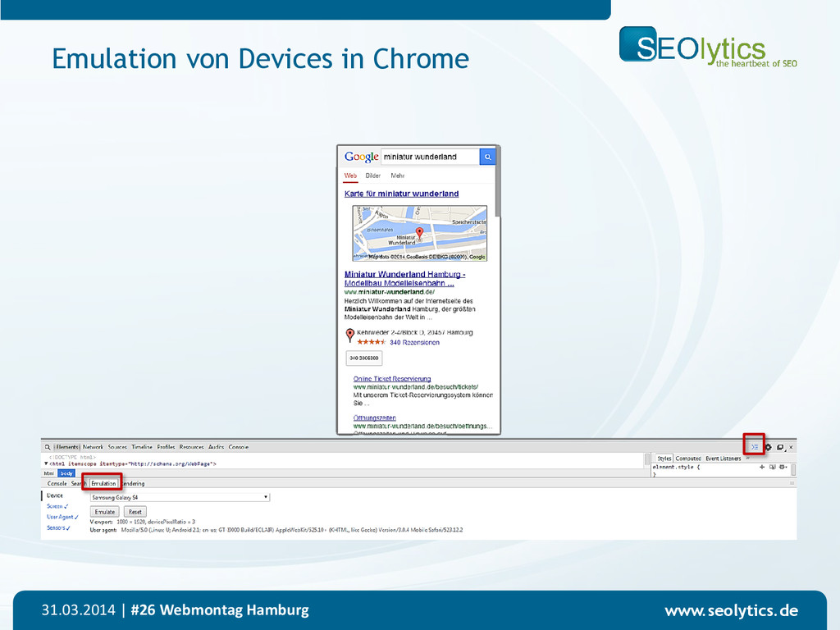Open the Sources panel tab
The height and width of the screenshot is (630, 840).
click(117, 447)
